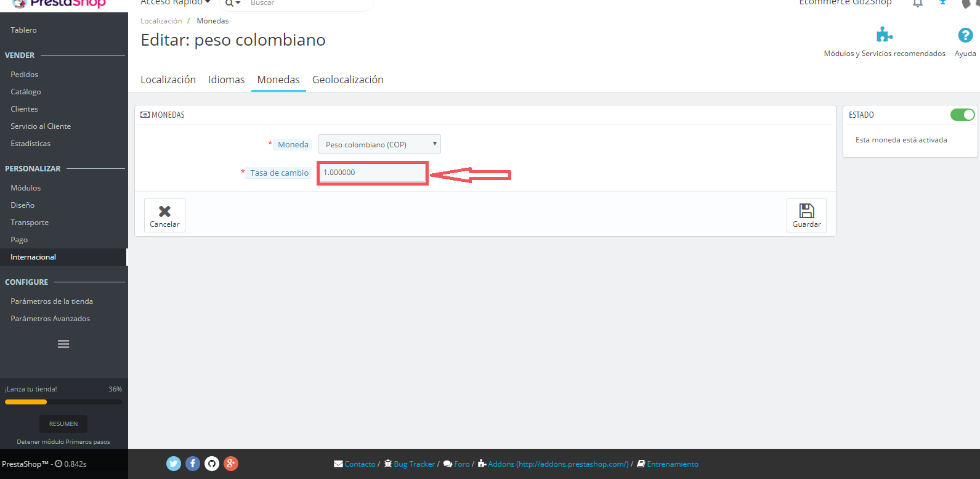Select the Monedas tab
The width and height of the screenshot is (980, 479).
[278, 80]
